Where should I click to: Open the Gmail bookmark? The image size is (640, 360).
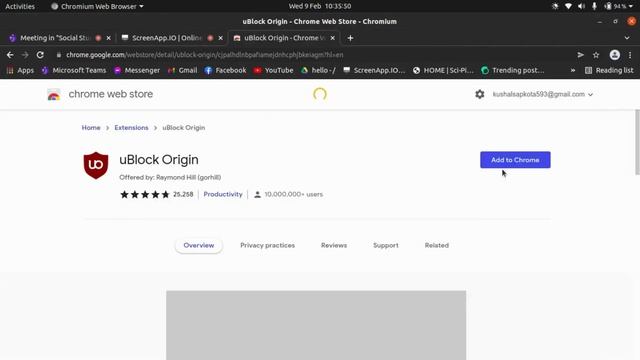(x=182, y=71)
